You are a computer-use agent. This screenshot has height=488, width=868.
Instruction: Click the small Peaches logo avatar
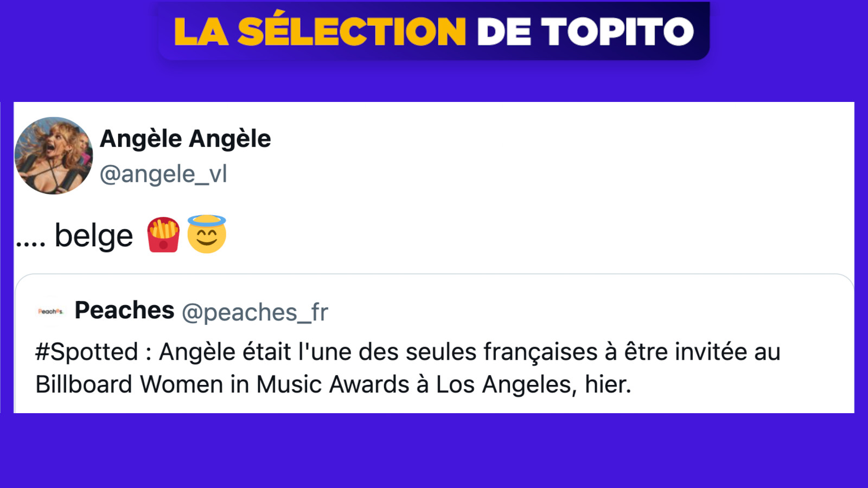[50, 311]
